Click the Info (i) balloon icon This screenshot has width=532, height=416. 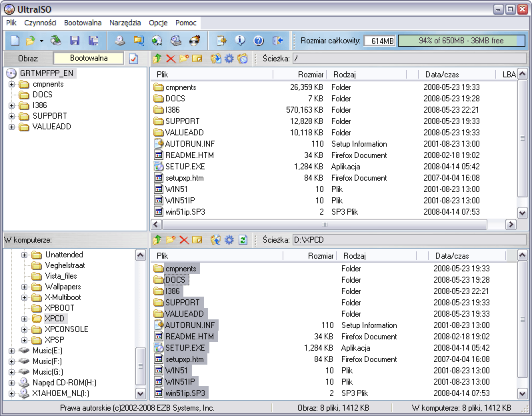tap(240, 41)
